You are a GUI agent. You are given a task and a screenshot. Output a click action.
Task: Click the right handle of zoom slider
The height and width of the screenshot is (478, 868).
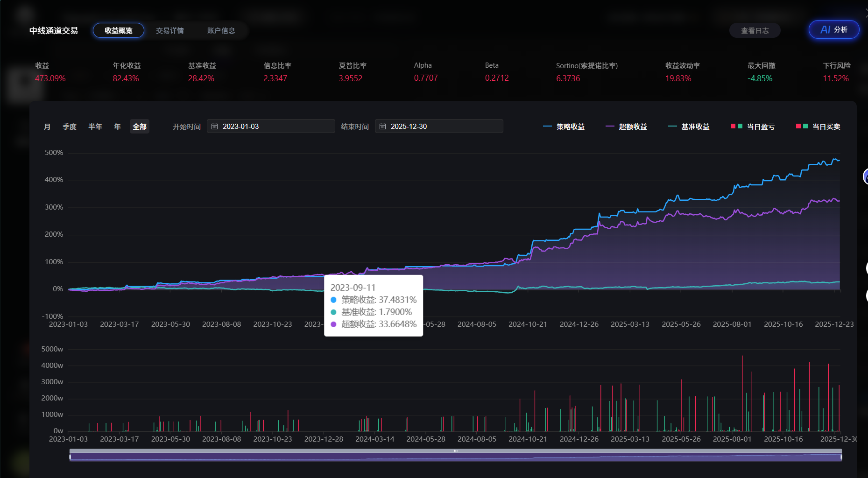click(x=841, y=457)
